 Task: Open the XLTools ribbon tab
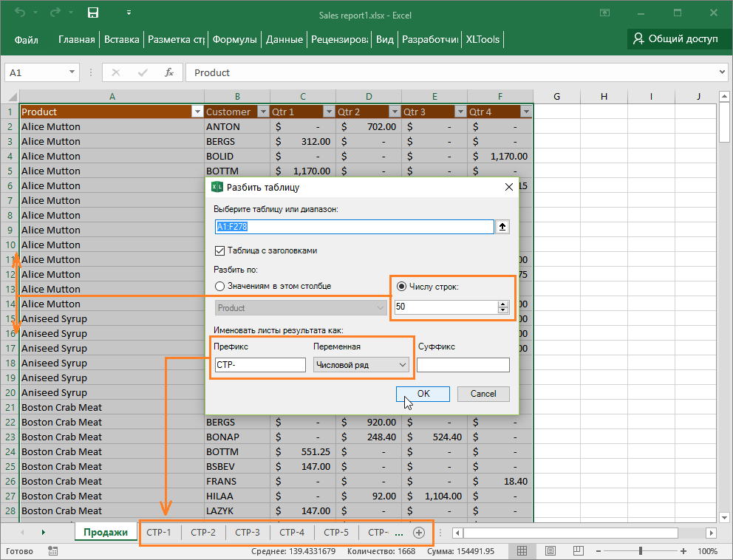click(483, 40)
